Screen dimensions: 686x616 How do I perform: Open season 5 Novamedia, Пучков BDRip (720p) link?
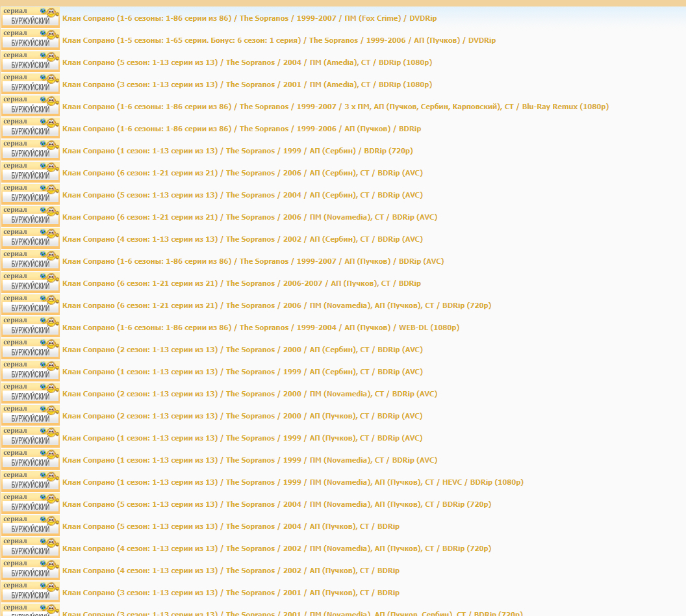tap(277, 504)
